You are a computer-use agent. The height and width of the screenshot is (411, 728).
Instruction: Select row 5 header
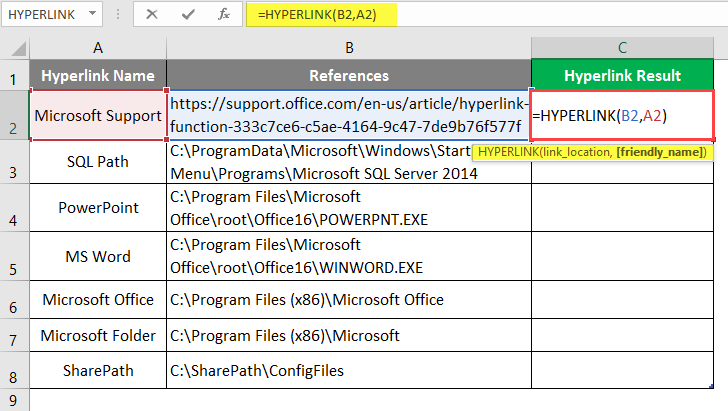pos(13,256)
